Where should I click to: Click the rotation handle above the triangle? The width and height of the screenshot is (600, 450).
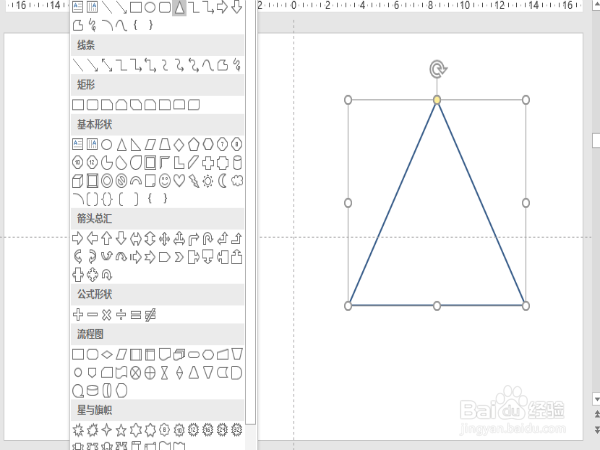[x=438, y=69]
